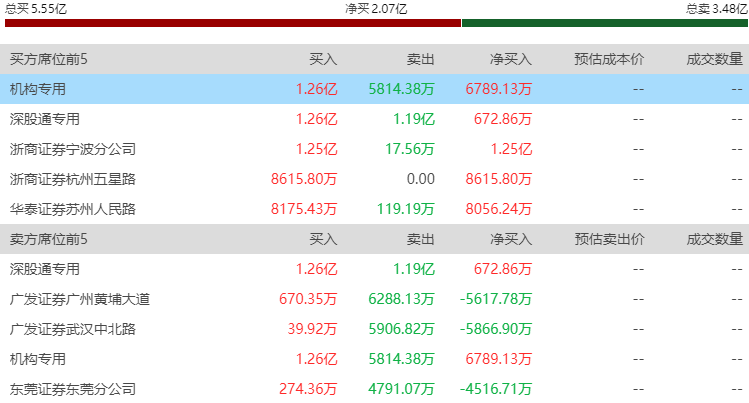Open the '华泰证券苏州人民路' seat row
The image size is (749, 403).
[374, 209]
